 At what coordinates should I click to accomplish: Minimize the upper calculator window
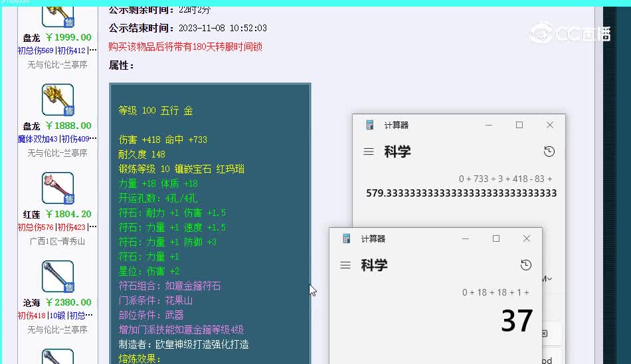pyautogui.click(x=489, y=126)
